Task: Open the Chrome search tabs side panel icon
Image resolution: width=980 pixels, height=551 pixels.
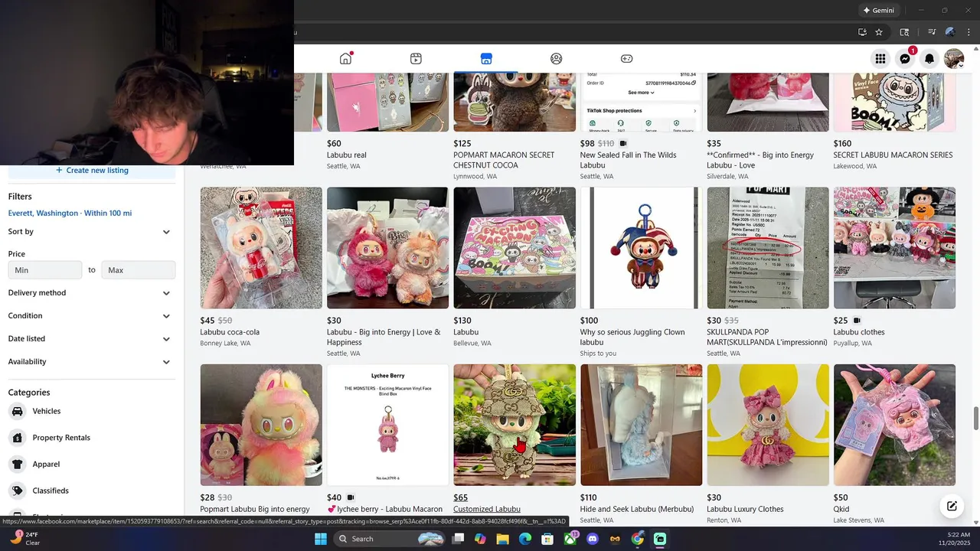Action: coord(904,32)
